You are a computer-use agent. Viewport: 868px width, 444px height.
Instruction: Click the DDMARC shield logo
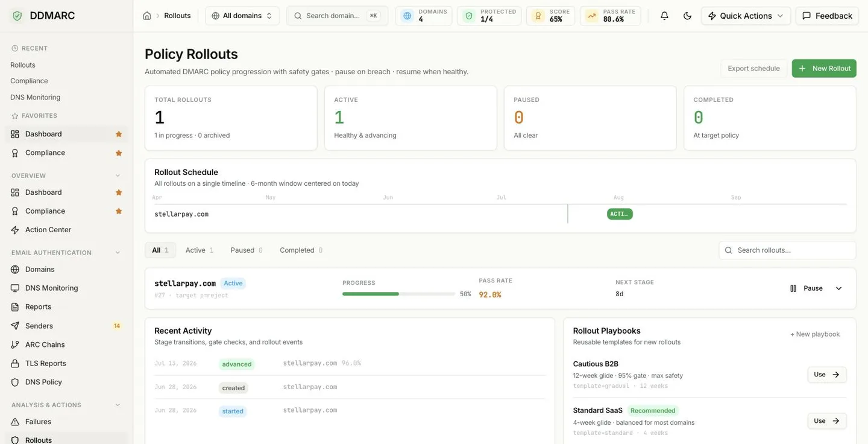tap(17, 16)
